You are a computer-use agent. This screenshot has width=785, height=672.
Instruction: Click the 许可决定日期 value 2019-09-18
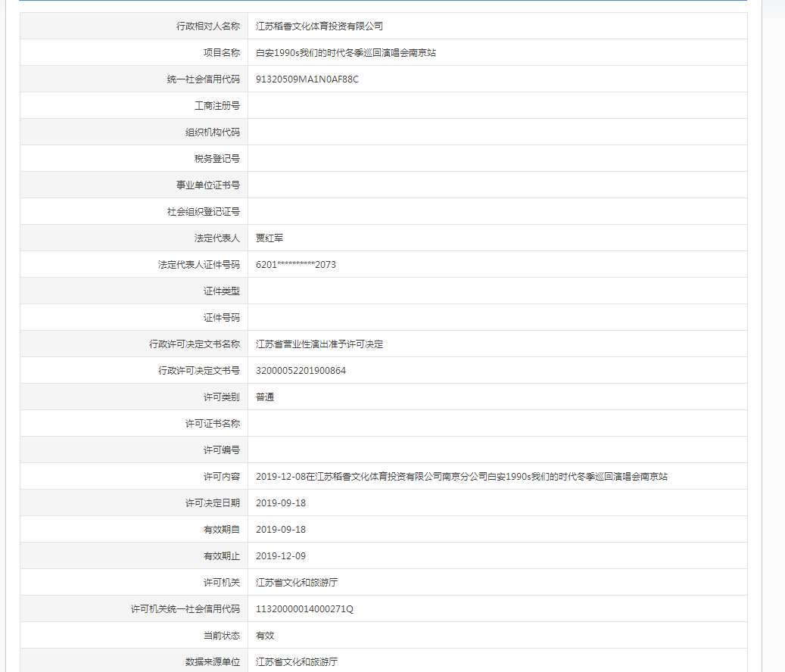281,503
